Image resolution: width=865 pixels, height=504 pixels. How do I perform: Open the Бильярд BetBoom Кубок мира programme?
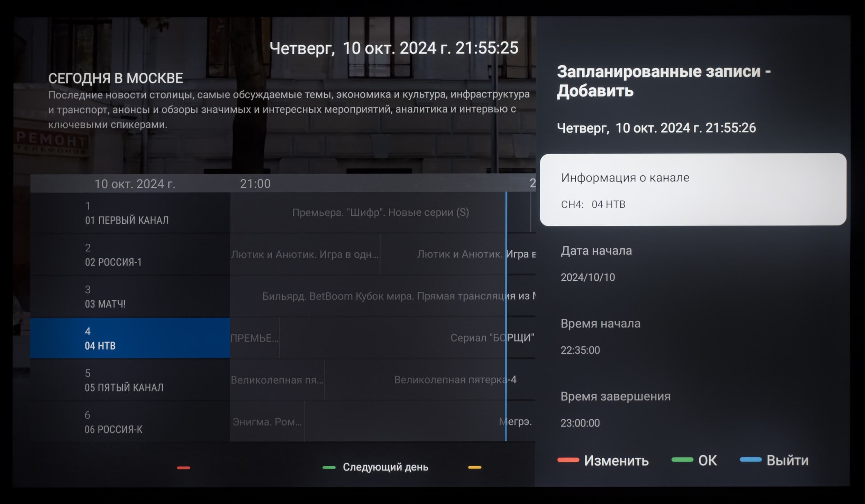[382, 296]
